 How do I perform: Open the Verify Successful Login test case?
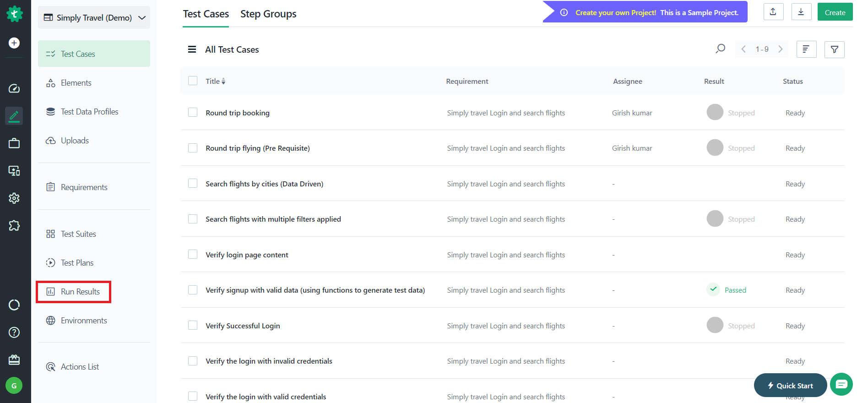tap(243, 326)
